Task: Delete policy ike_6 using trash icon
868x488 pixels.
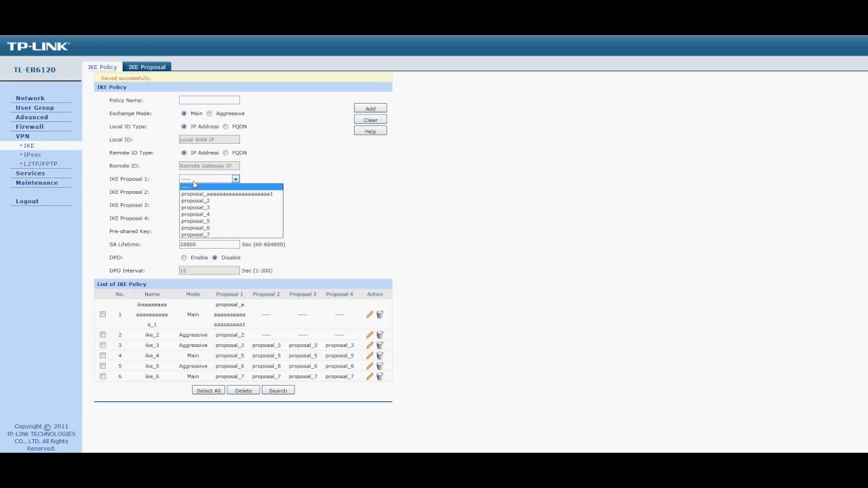Action: (x=380, y=376)
